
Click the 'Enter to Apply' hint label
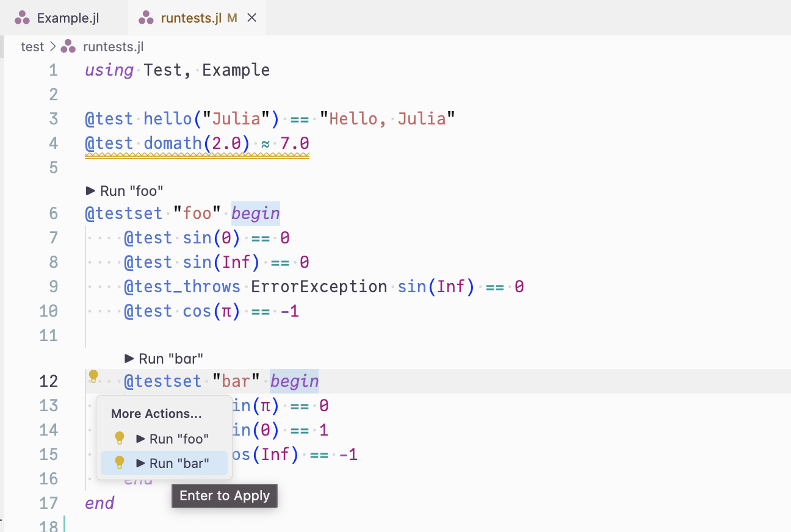224,495
